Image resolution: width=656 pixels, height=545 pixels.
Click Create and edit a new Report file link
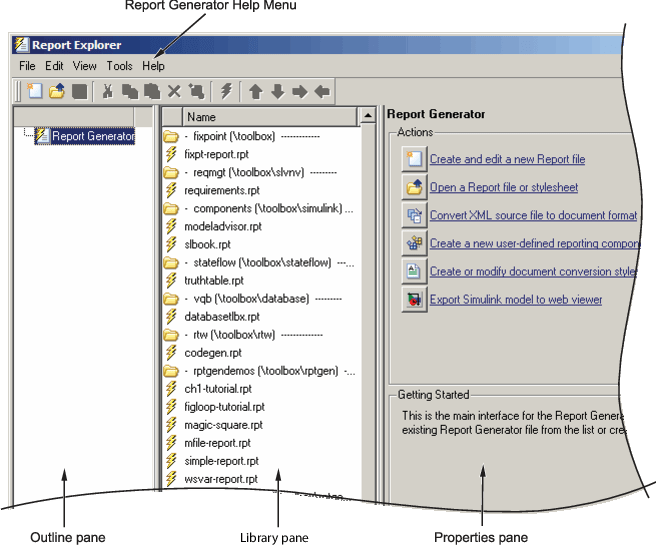pyautogui.click(x=507, y=159)
